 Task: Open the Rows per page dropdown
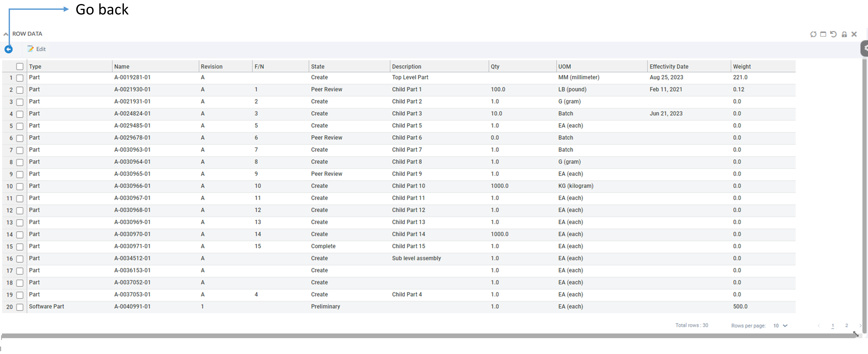[x=780, y=326]
